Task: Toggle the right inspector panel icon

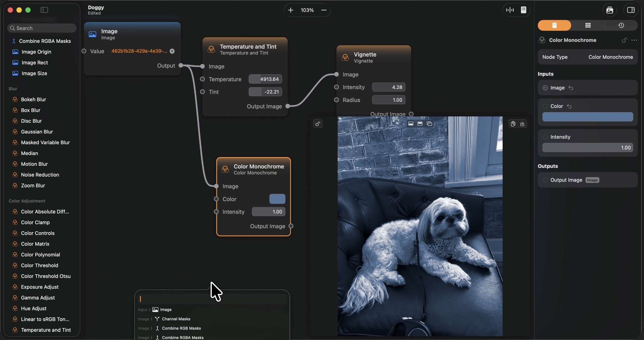Action: pos(631,10)
